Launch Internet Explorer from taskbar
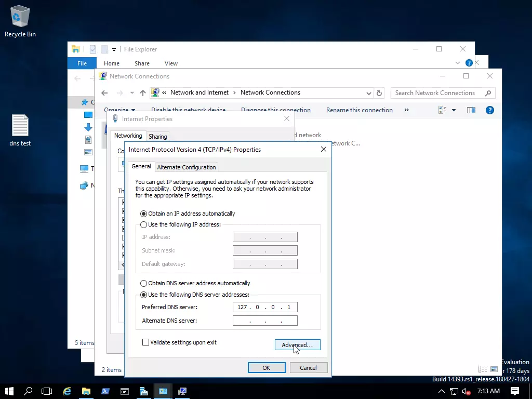The width and height of the screenshot is (532, 399). (67, 391)
